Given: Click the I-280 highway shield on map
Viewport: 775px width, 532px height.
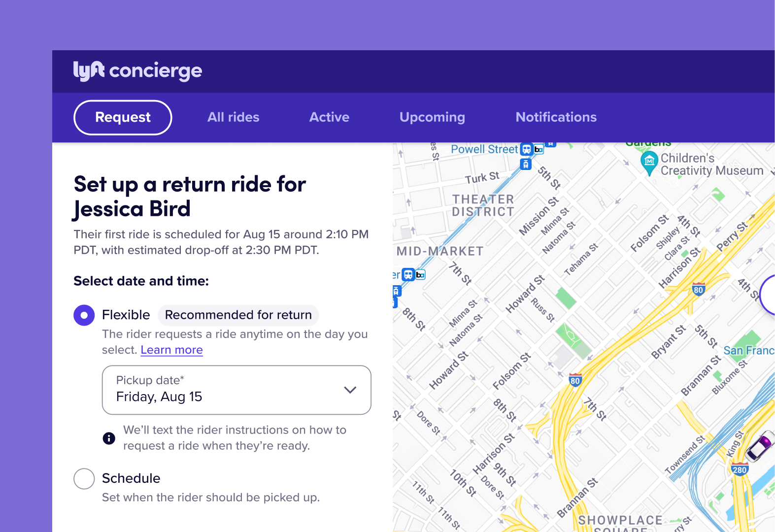Looking at the screenshot, I should (x=740, y=469).
